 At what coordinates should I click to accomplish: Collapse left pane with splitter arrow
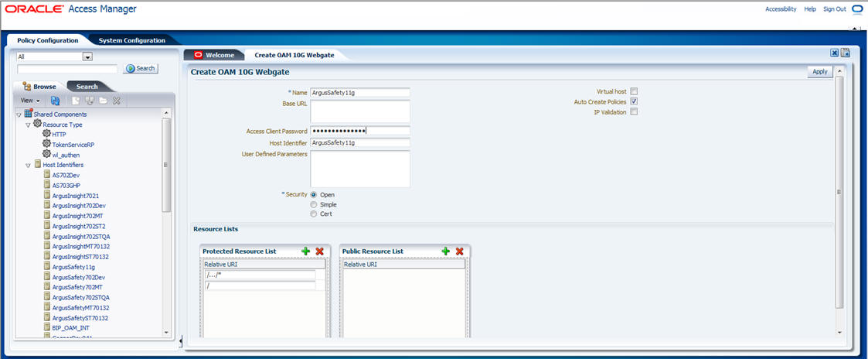click(x=180, y=342)
